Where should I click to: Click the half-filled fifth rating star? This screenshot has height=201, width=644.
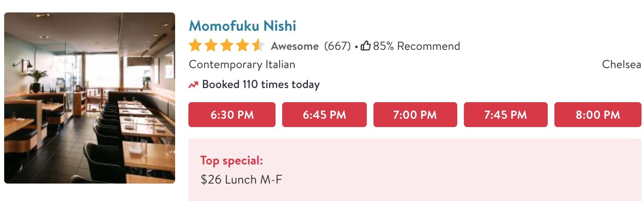pos(258,46)
